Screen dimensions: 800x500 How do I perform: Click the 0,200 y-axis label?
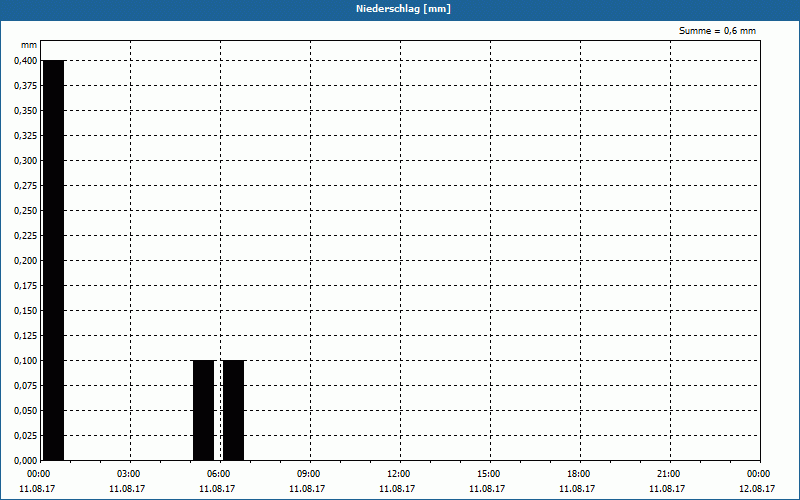(26, 261)
